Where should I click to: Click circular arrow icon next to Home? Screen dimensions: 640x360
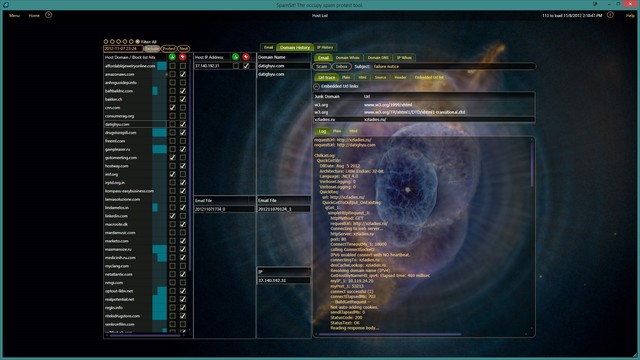point(49,15)
